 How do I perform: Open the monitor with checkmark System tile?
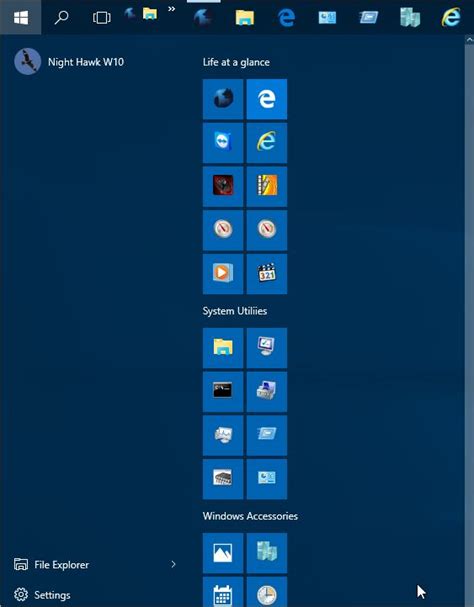coord(267,348)
